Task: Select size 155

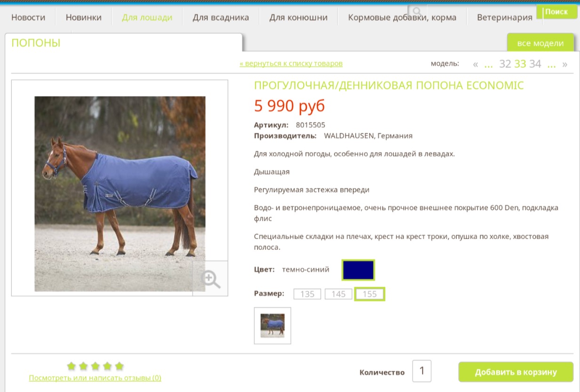Action: pos(370,294)
